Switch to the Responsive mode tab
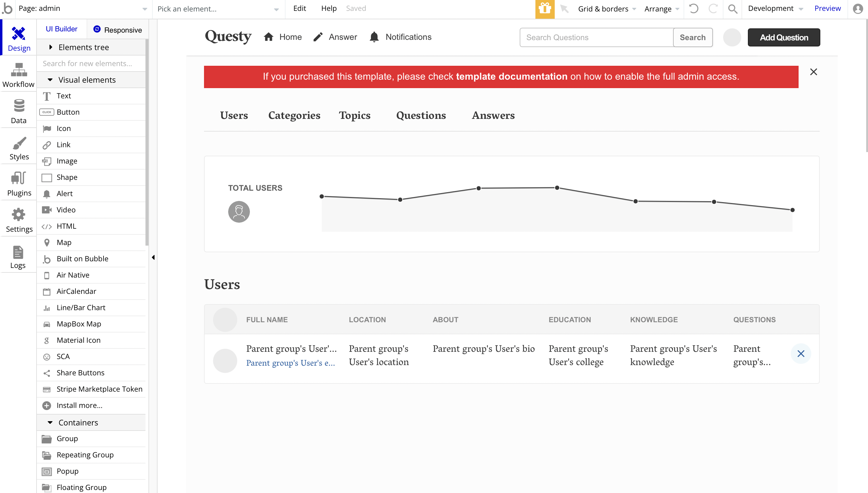This screenshot has height=493, width=868. click(x=117, y=30)
